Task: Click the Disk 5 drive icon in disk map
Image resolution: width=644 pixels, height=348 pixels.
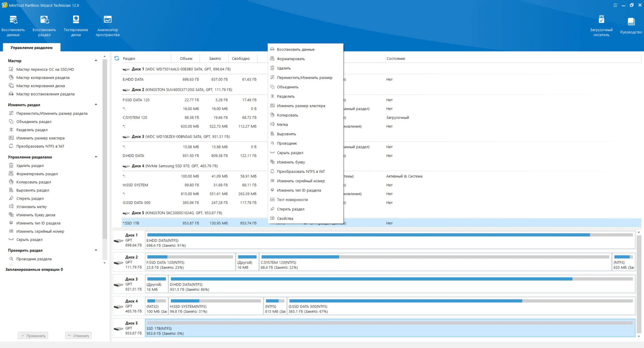Action: [x=118, y=329]
